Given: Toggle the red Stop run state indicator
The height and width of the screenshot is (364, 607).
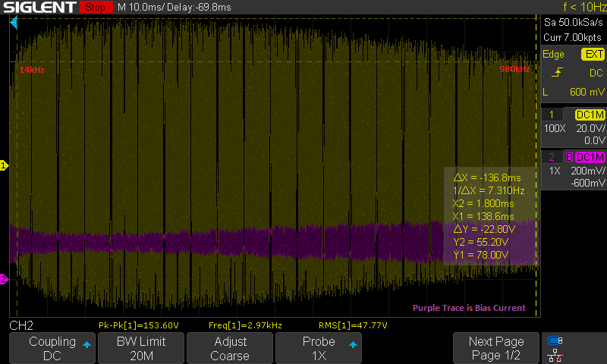Looking at the screenshot, I should tap(94, 8).
